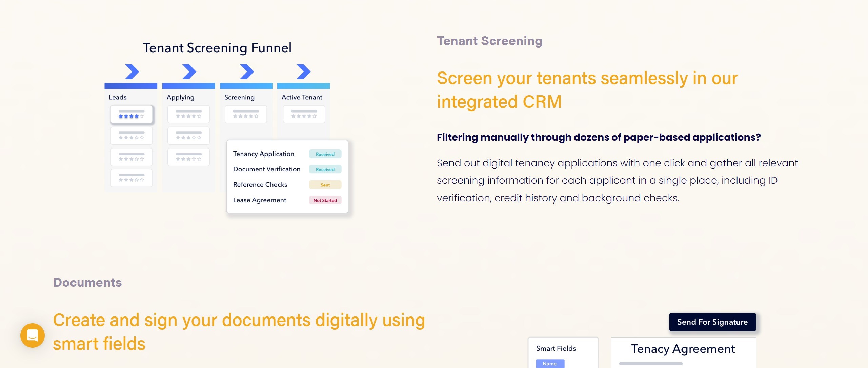Click the card in the Active Tenant column

tap(304, 114)
